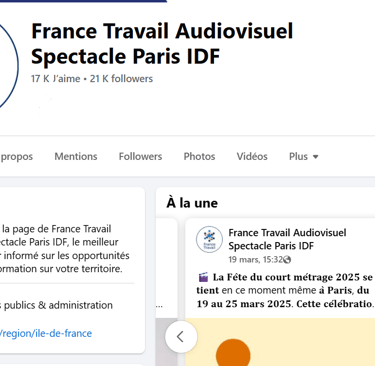Open the post timestamp 19 mars, 15:32
This screenshot has width=375, height=366.
click(x=256, y=259)
